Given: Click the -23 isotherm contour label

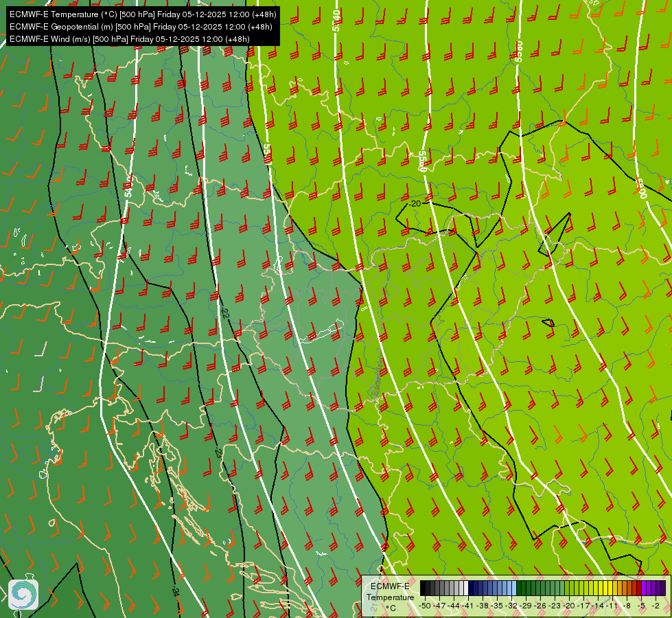Looking at the screenshot, I should click(x=218, y=453).
